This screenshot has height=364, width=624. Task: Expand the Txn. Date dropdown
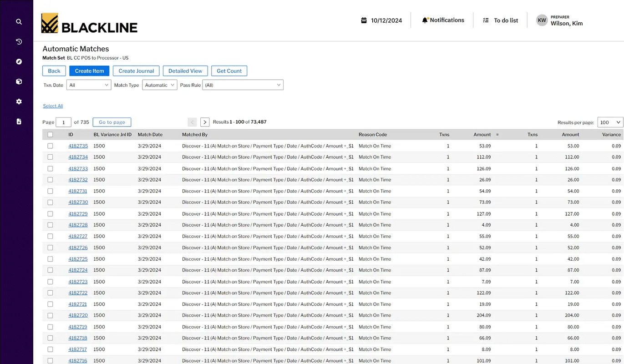tap(89, 85)
